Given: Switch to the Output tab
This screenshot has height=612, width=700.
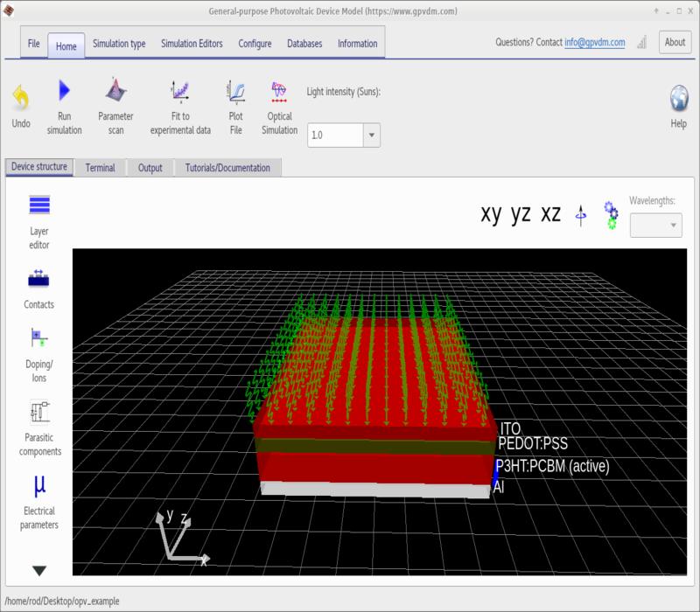Looking at the screenshot, I should (150, 168).
